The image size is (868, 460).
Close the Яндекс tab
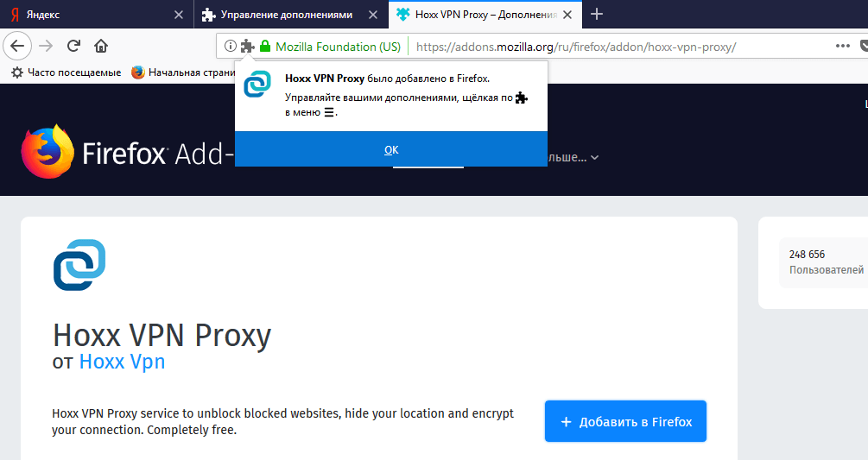point(179,15)
